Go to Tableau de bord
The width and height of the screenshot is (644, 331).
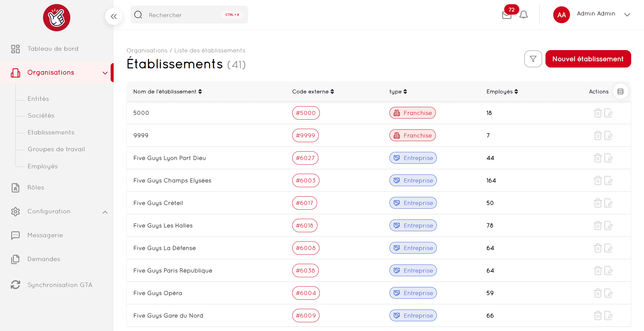click(53, 49)
